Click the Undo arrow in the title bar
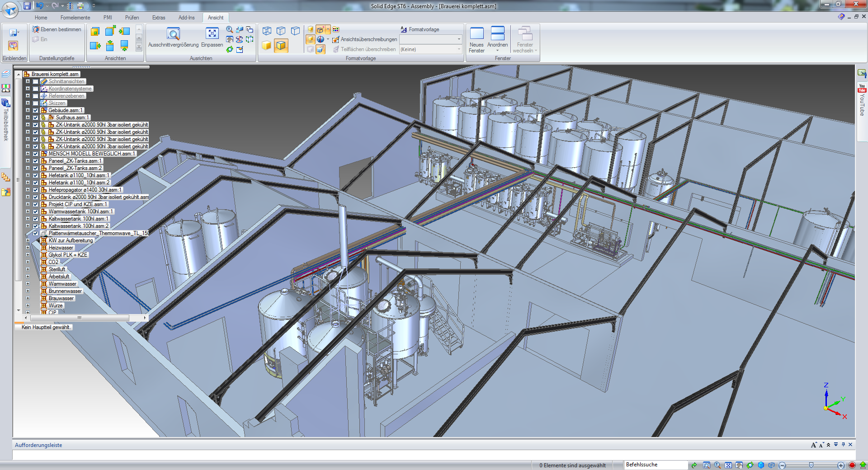Image resolution: width=868 pixels, height=470 pixels. tap(39, 5)
